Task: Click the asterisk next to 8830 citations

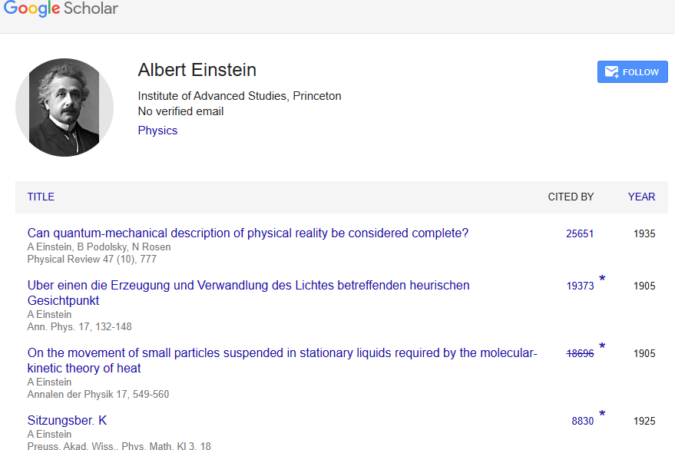Action: point(602,413)
